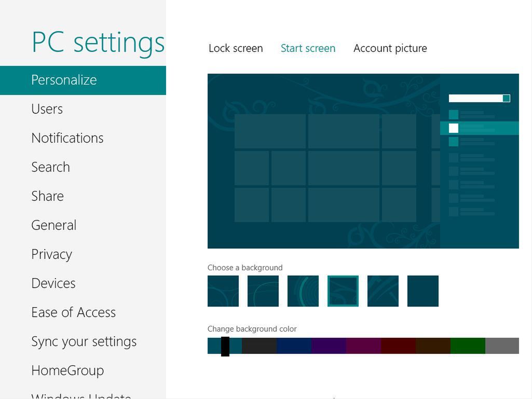
Task: Choose the highlighted fourth background thumbnail
Action: [343, 291]
